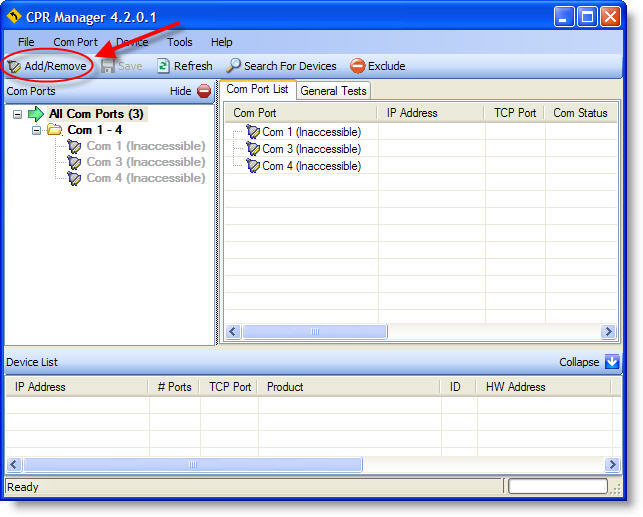
Task: Switch to the General Tests tab
Action: tap(333, 91)
